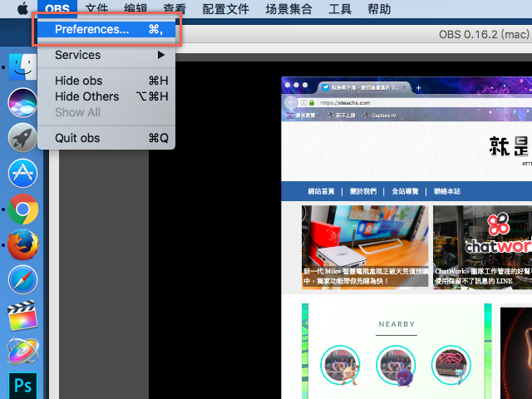Open Motion app icon in dock
532x399 pixels.
(22, 351)
